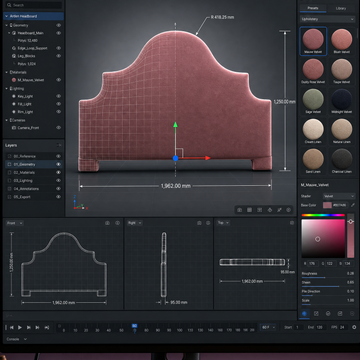Click the camera icon in Right viewport
This screenshot has width=360, height=360.
pos(199,223)
